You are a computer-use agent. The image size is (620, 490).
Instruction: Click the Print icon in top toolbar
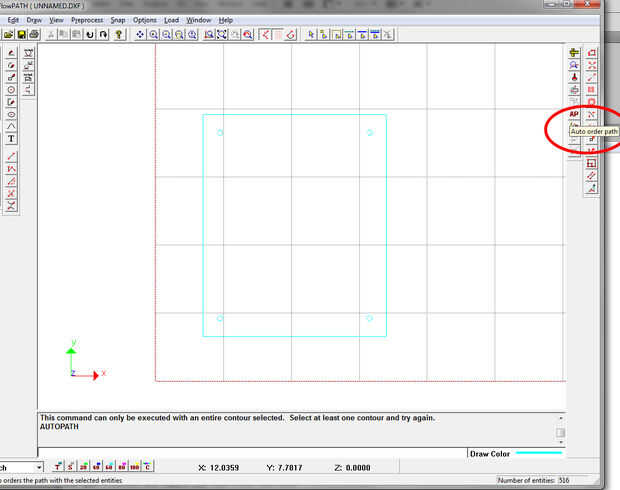click(x=34, y=35)
